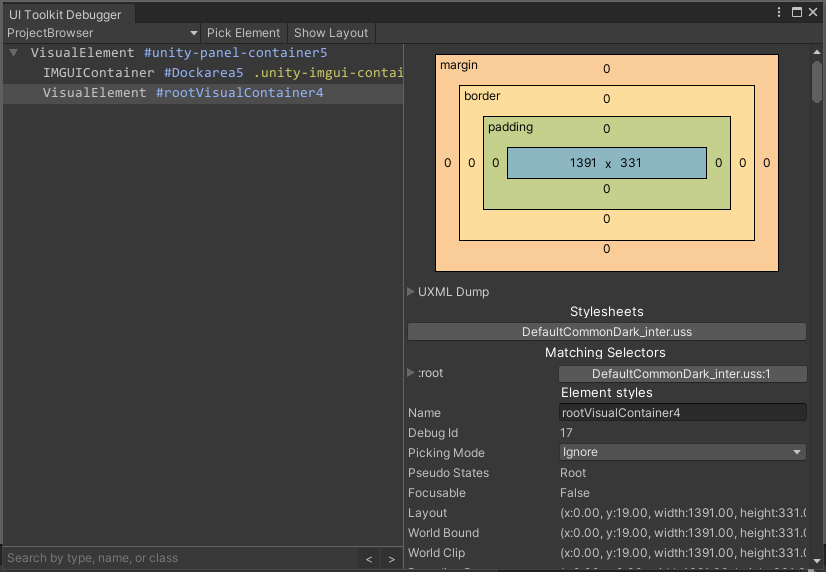826x572 pixels.
Task: Open the ProjectBrowser panel dropdown
Action: coord(101,33)
